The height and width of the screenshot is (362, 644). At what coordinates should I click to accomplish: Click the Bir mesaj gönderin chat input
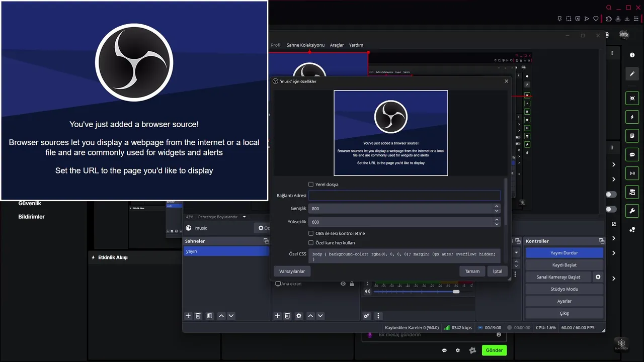[433, 335]
